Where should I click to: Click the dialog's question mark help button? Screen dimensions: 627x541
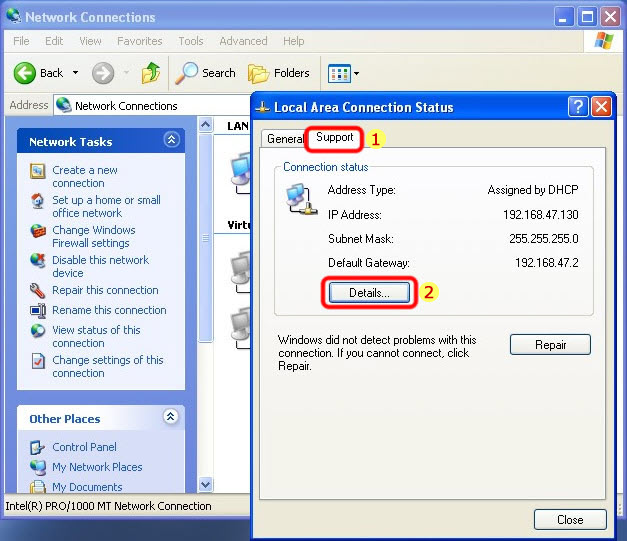578,107
